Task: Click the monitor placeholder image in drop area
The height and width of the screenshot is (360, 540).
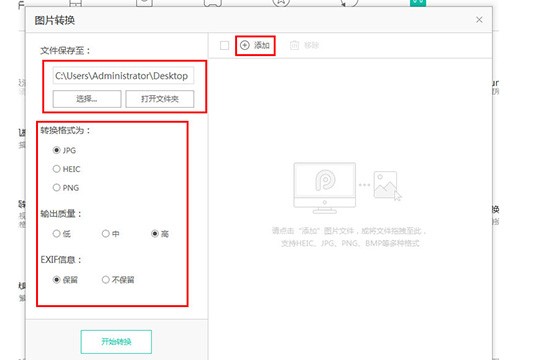Action: click(324, 188)
